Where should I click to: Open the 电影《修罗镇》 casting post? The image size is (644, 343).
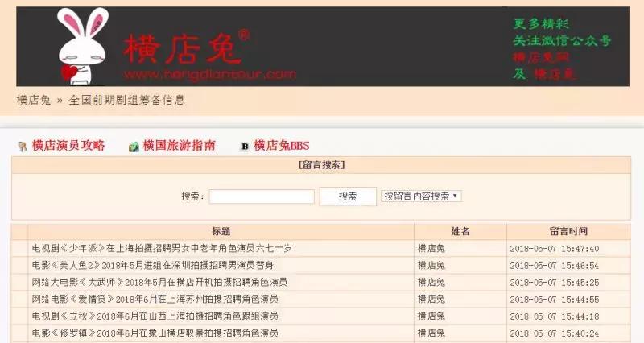point(155,333)
